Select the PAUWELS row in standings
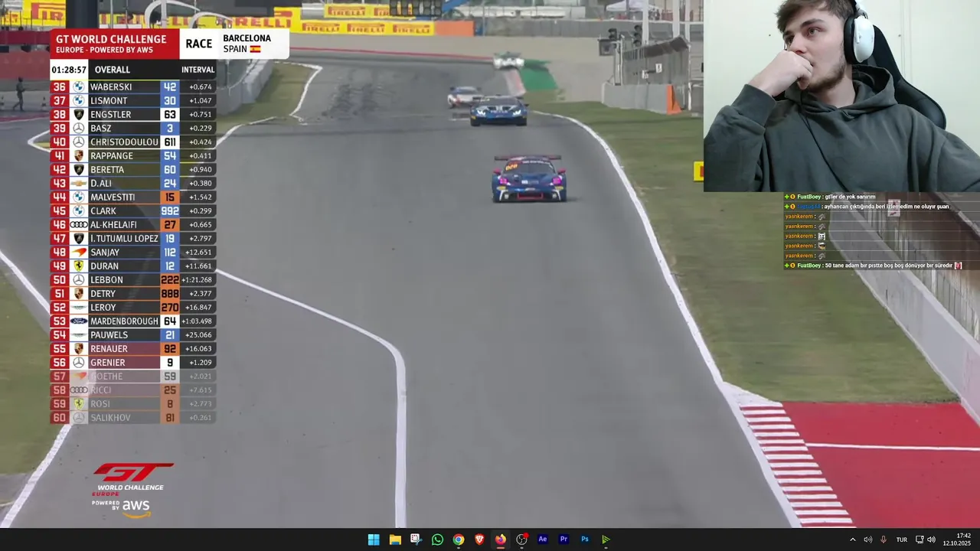Screen dimensions: 980x551 click(133, 334)
